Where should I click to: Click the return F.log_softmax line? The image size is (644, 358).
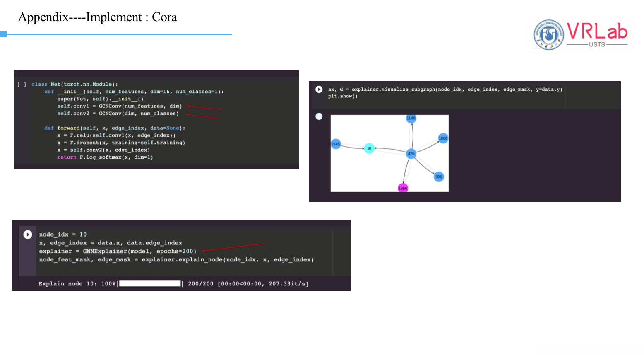pos(105,157)
